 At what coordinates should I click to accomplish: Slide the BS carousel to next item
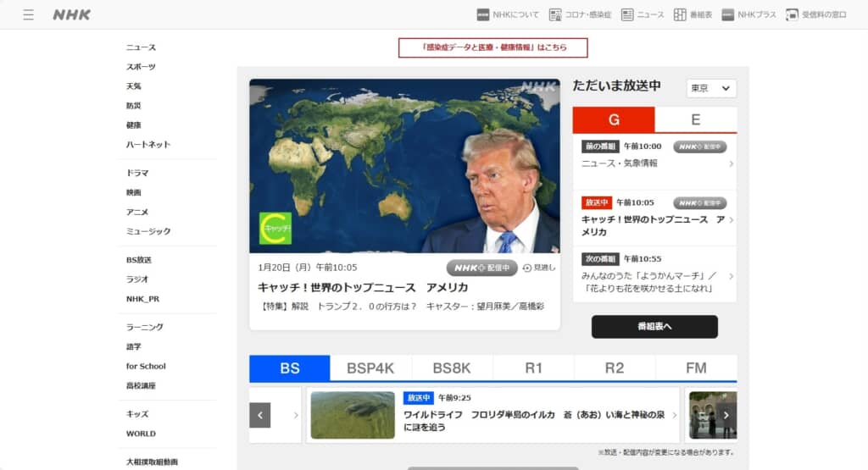726,415
